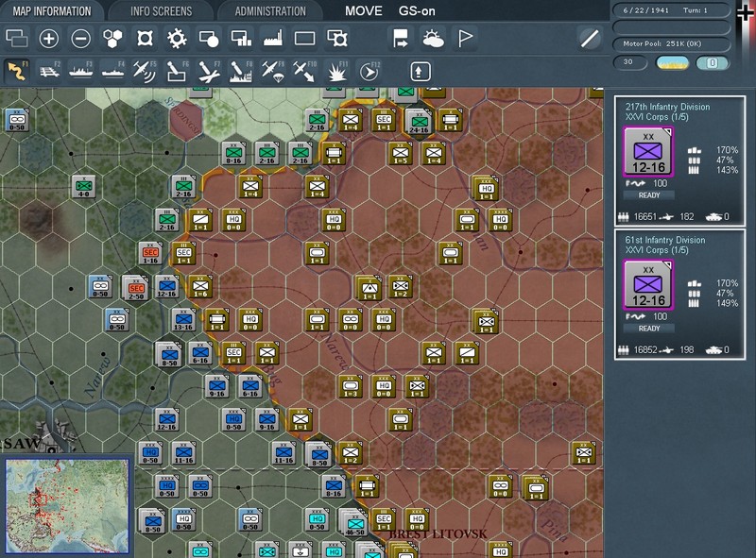Viewport: 756px width, 558px height.
Task: Select the Soviet 1=3 unit counter
Action: (x=350, y=386)
